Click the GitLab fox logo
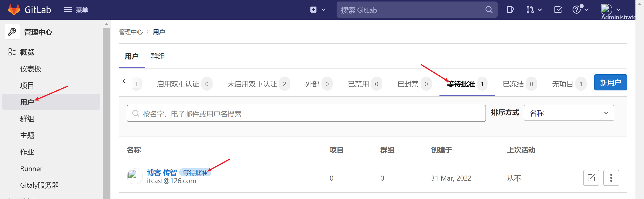This screenshot has height=199, width=644. pyautogui.click(x=14, y=10)
